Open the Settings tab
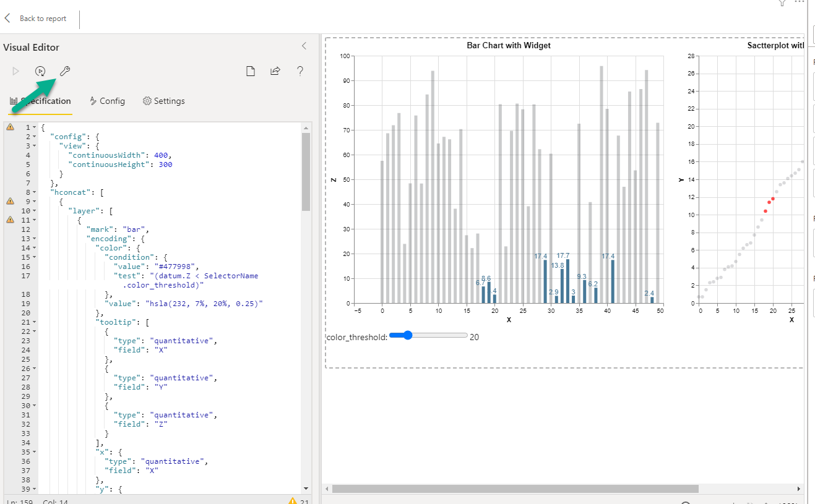This screenshot has height=504, width=815. pos(163,101)
